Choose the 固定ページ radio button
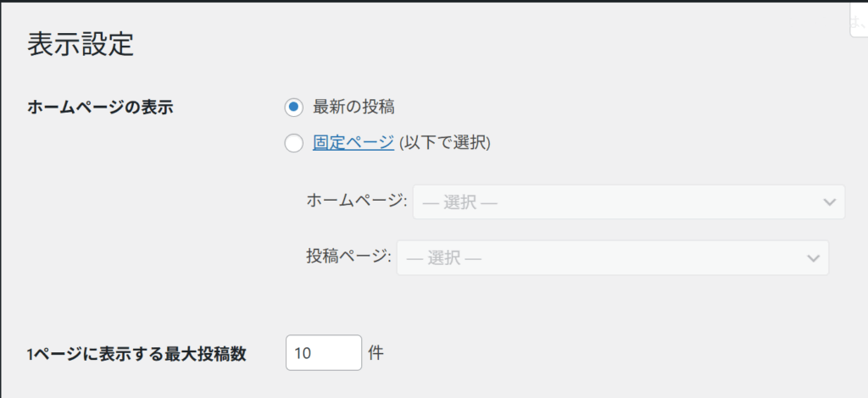This screenshot has width=868, height=398. click(x=293, y=144)
